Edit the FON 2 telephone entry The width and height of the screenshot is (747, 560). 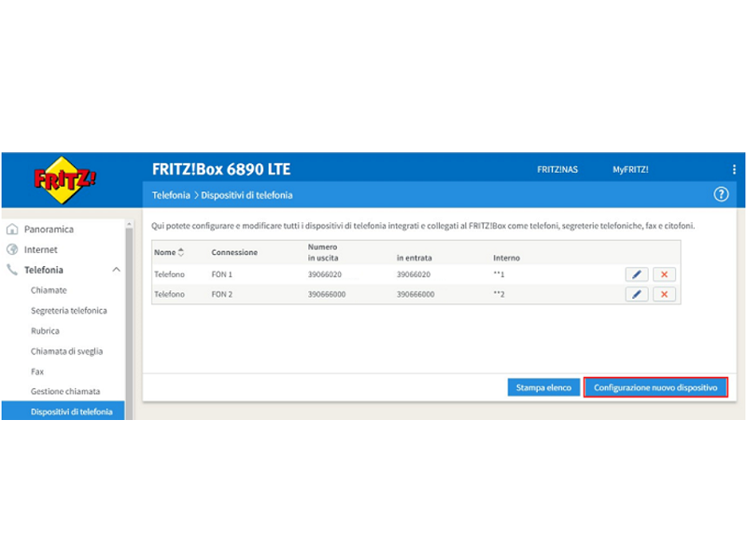coord(637,294)
